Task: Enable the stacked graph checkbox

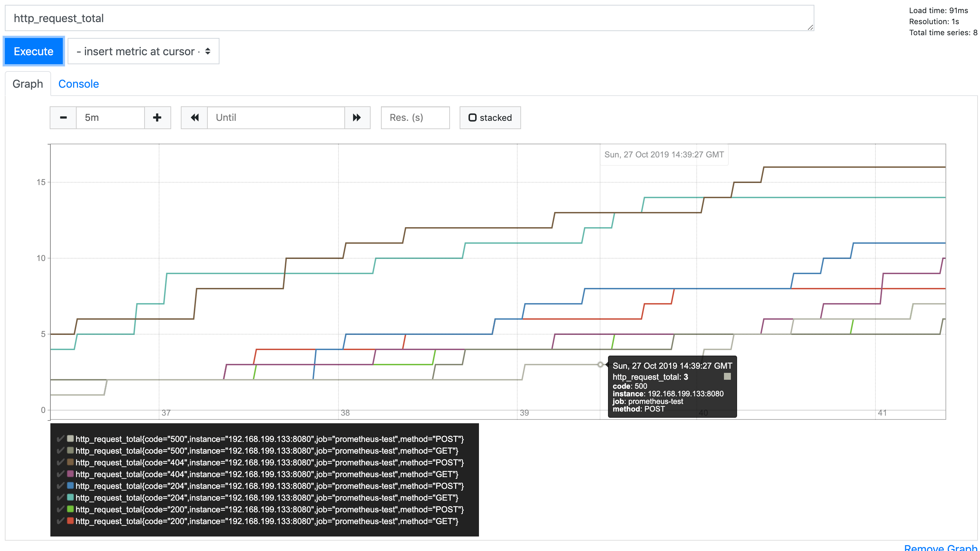Action: [x=472, y=118]
